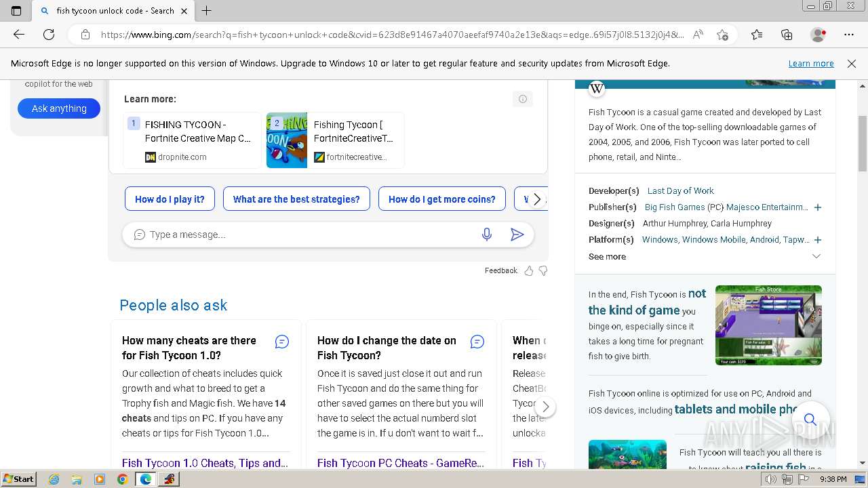Click 'How many cheats are there' question
Viewport: 868px width, 488px height.
tap(189, 348)
